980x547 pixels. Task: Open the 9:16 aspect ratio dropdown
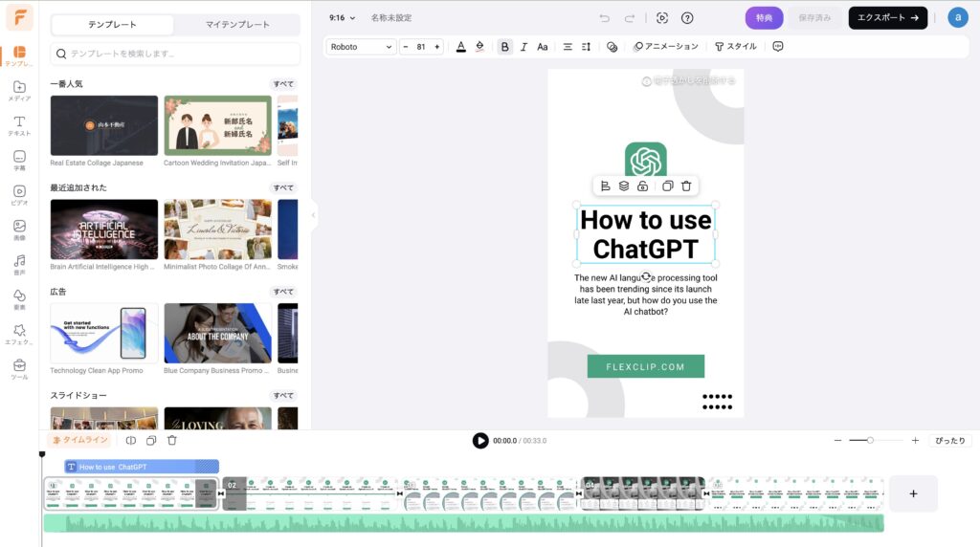coord(342,17)
